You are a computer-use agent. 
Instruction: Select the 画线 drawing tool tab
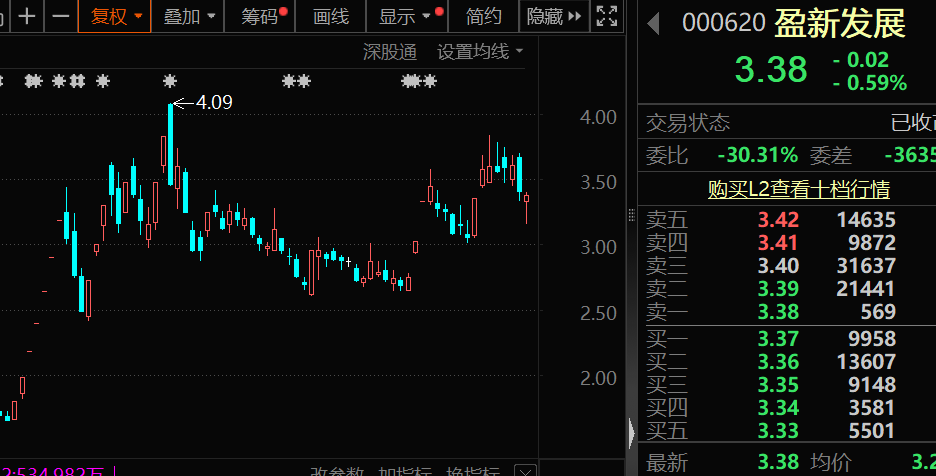(331, 16)
